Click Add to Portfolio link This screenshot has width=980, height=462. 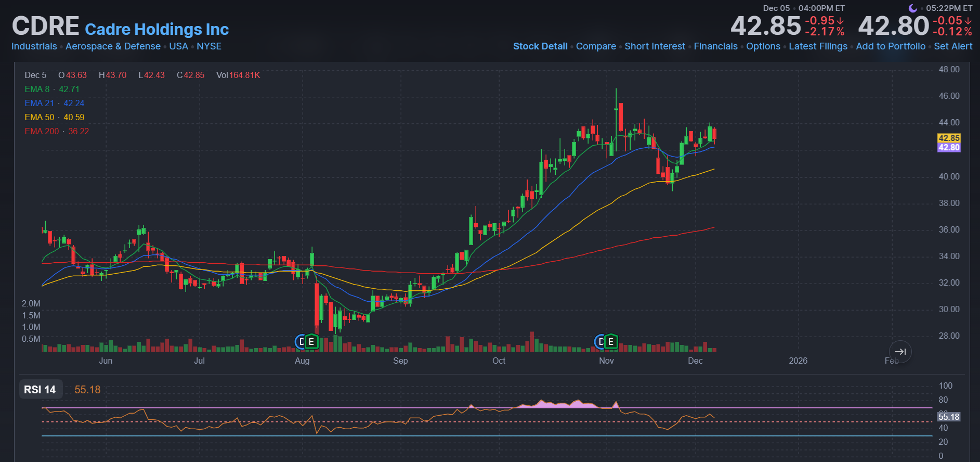[x=891, y=46]
